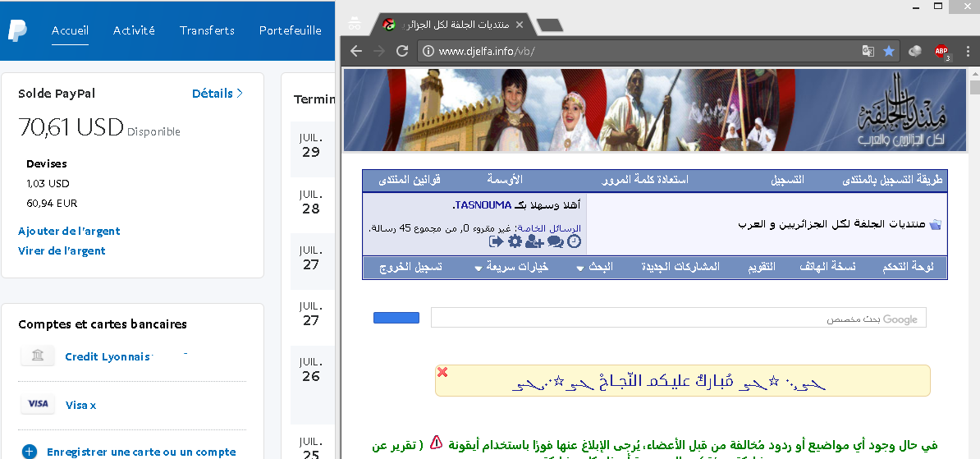Click Ajouter de l'argent link
This screenshot has height=459, width=980.
(69, 231)
